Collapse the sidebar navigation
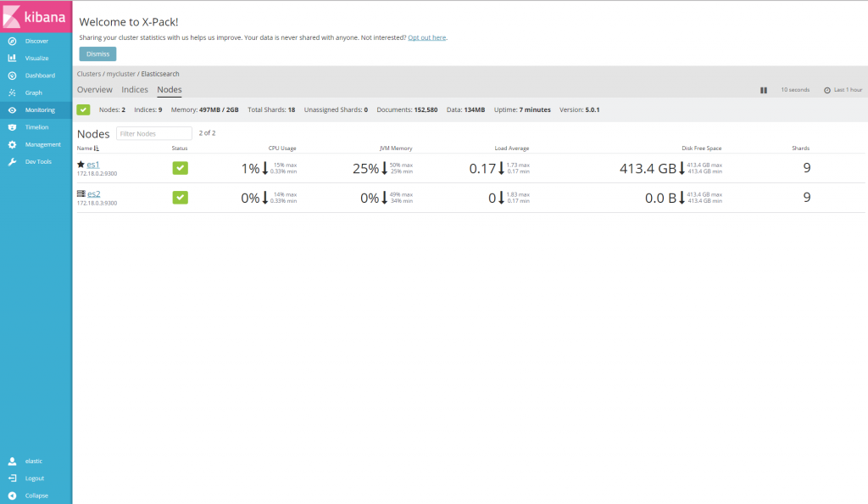868x504 pixels. click(36, 496)
